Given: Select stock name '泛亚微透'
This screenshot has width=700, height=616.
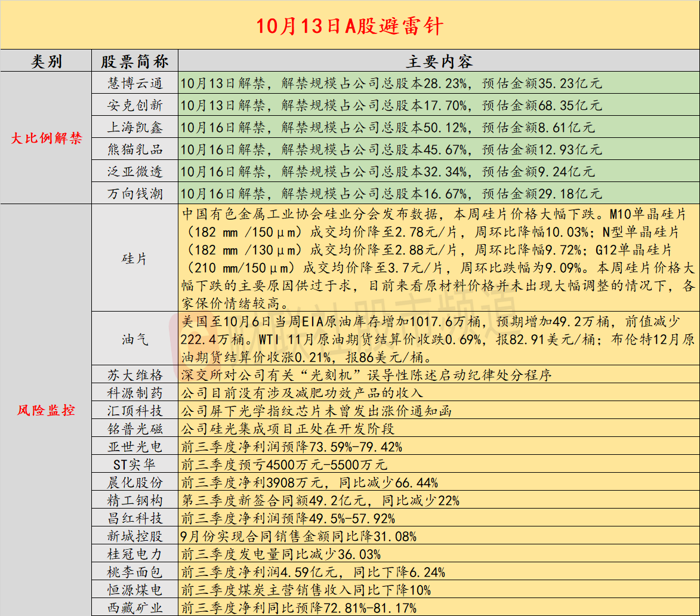Looking at the screenshot, I should (135, 171).
